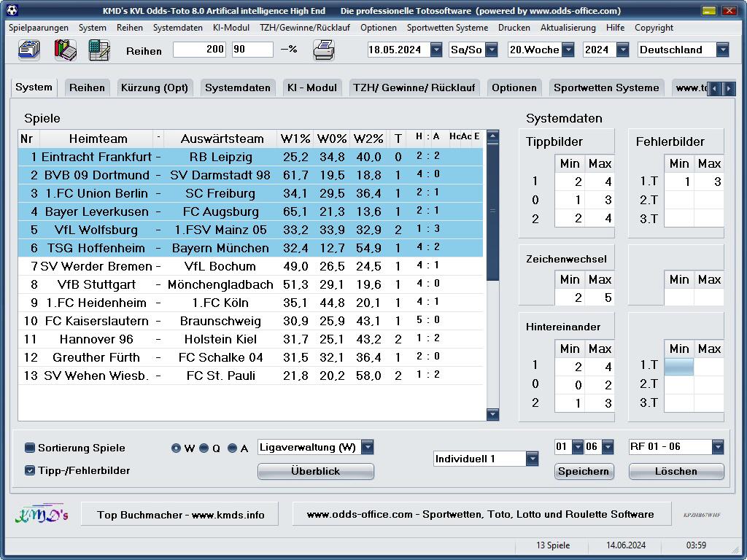
Task: Select the Q radio button
Action: point(204,448)
